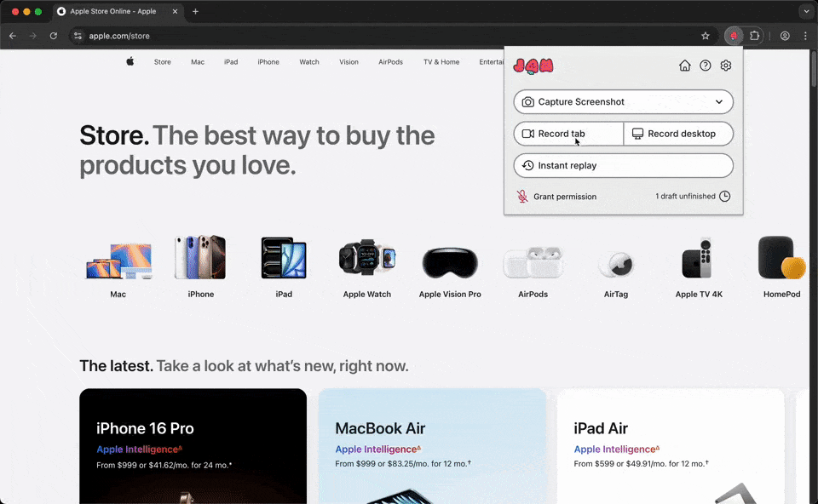Bookmark this page with star icon

point(706,36)
